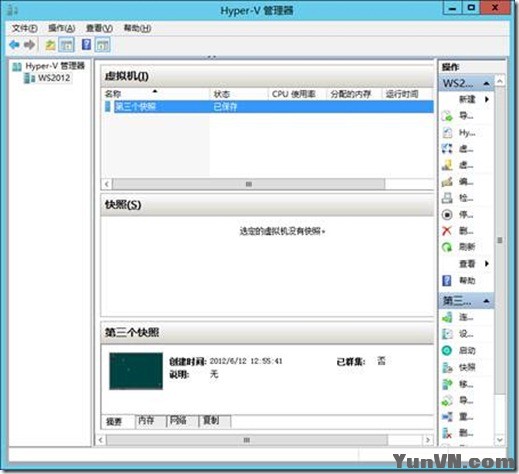Open the VM Settings (设...) action
The image size is (519, 474).
466,334
